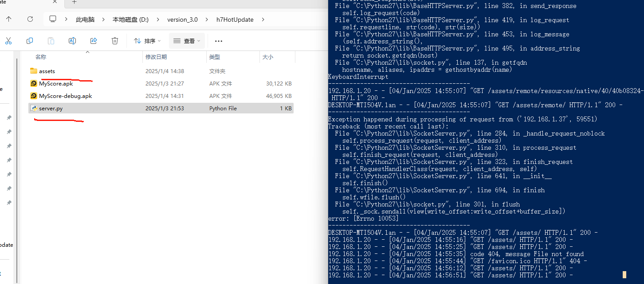This screenshot has width=644, height=284.
Task: Click the Python File type cell
Action: 223,108
